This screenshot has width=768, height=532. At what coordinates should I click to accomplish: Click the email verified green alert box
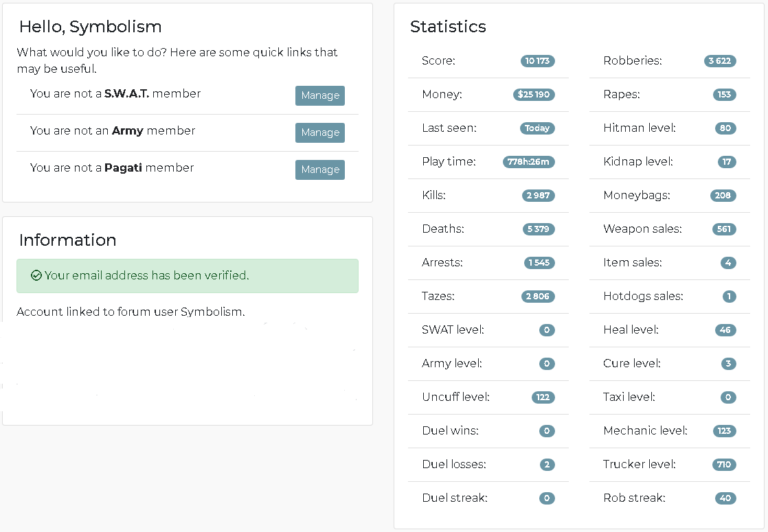coord(188,276)
